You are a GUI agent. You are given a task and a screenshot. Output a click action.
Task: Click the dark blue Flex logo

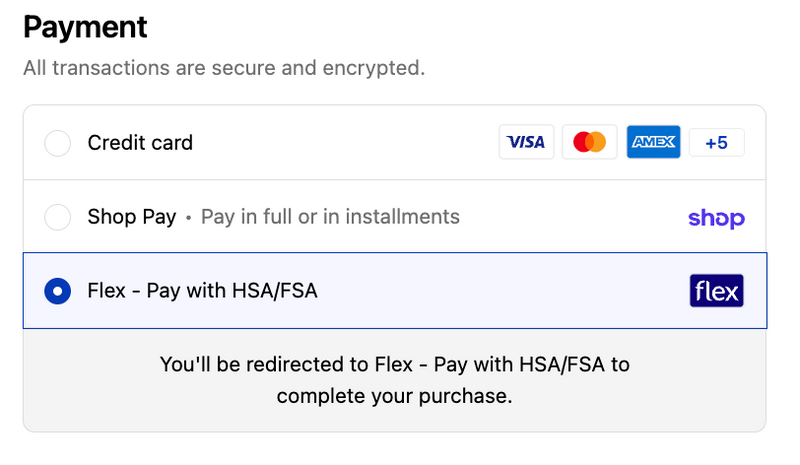click(716, 291)
